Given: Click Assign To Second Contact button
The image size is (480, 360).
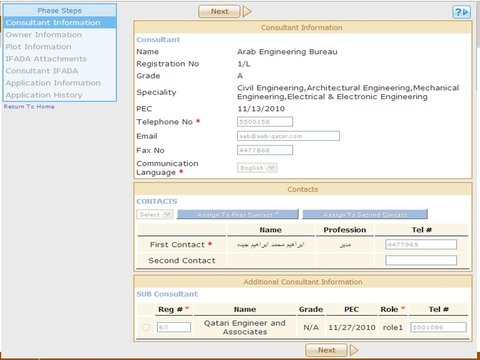Looking at the screenshot, I should tap(365, 214).
